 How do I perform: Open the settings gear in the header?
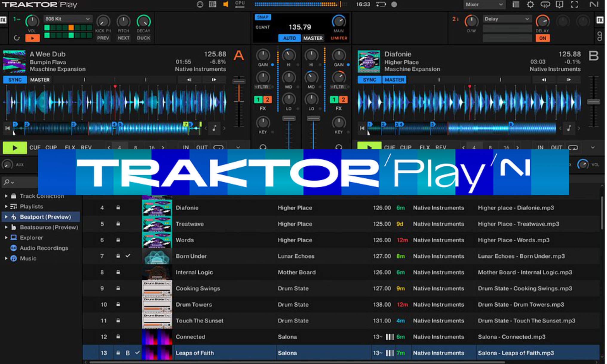[530, 4]
